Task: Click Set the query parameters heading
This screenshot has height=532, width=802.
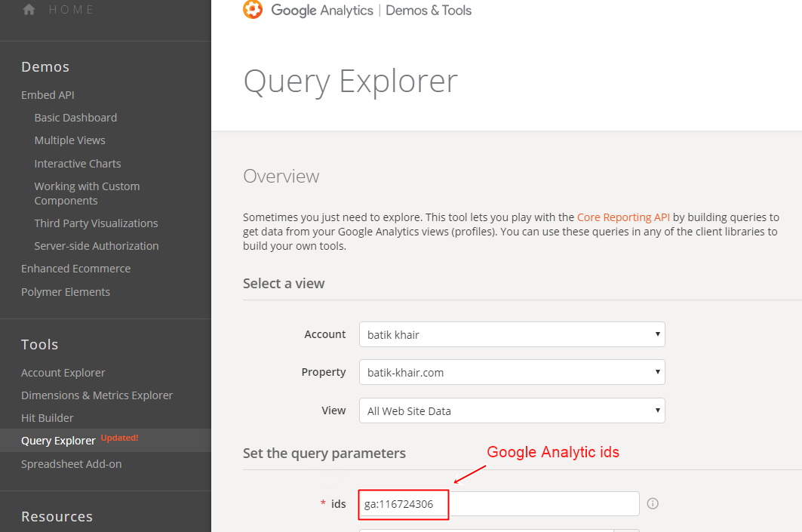Action: (324, 454)
